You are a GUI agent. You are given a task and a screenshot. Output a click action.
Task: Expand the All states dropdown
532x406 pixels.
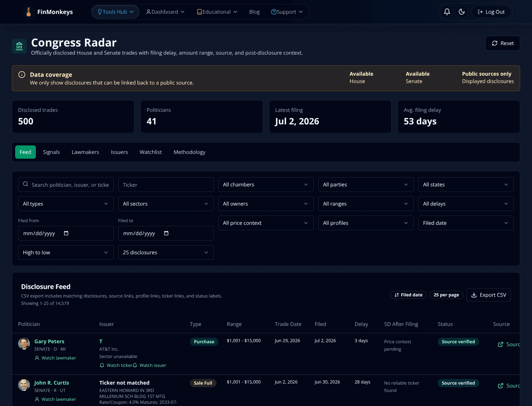[x=466, y=185]
